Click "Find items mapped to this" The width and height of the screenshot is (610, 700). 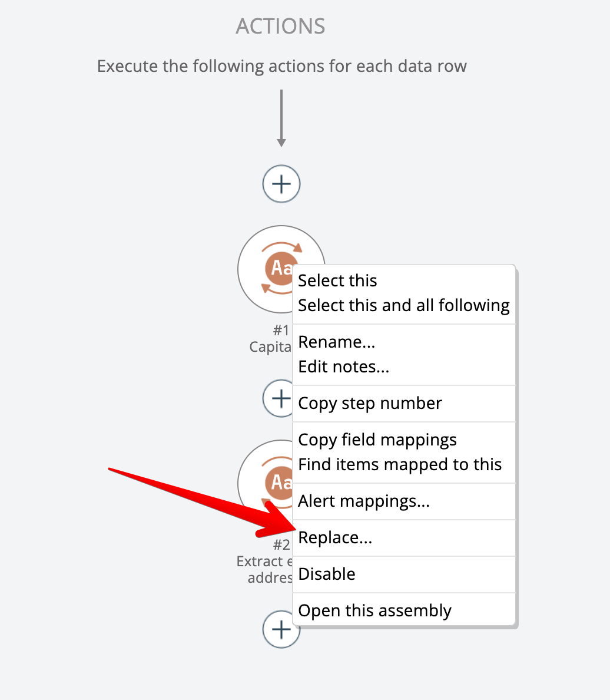pos(400,464)
